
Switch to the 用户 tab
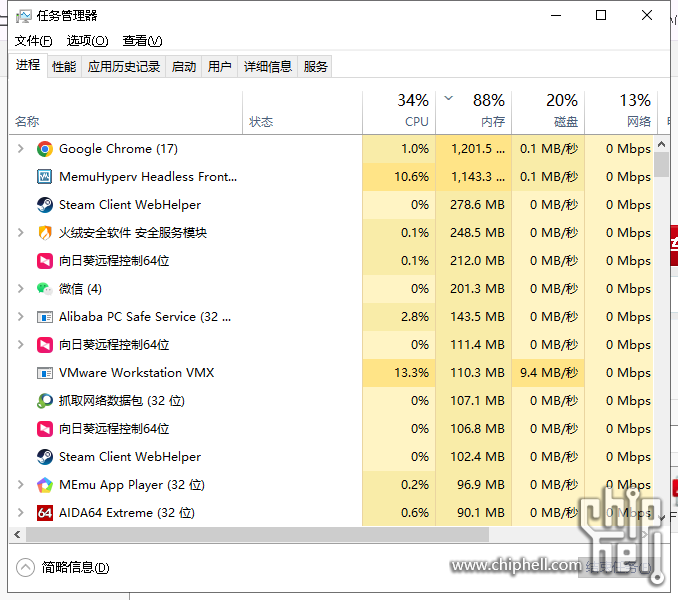[219, 67]
